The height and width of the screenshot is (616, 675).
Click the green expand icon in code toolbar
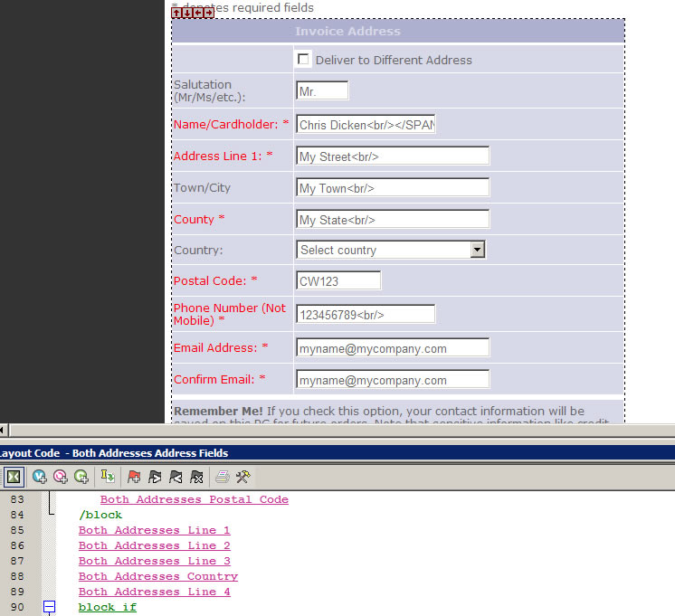click(x=14, y=476)
